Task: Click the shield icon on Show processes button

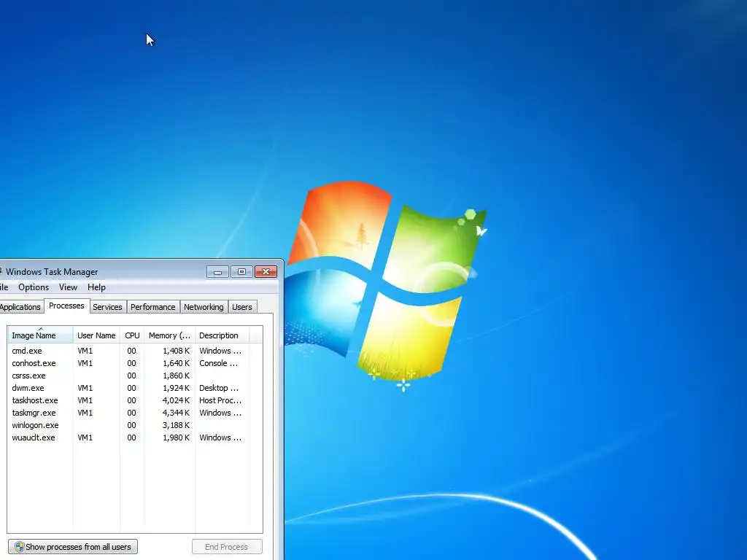Action: (x=19, y=547)
